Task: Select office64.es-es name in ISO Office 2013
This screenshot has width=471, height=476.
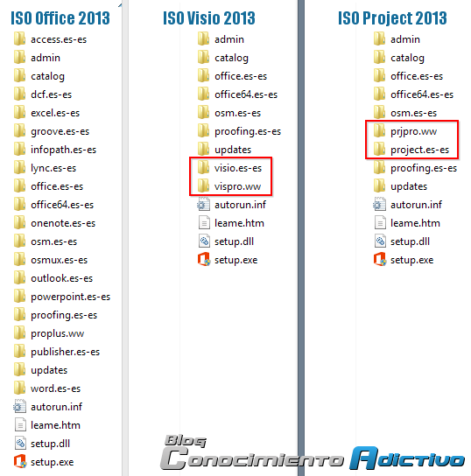Action: tap(62, 205)
